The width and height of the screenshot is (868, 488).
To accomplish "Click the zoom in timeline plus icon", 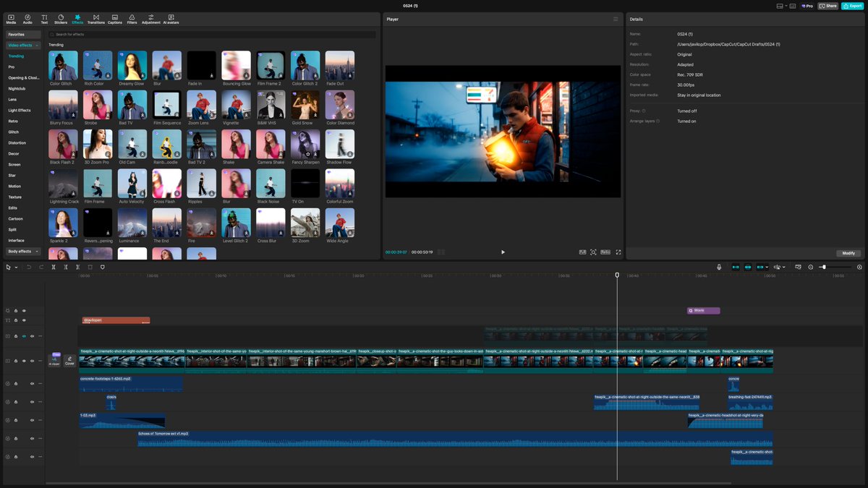I will (x=859, y=267).
